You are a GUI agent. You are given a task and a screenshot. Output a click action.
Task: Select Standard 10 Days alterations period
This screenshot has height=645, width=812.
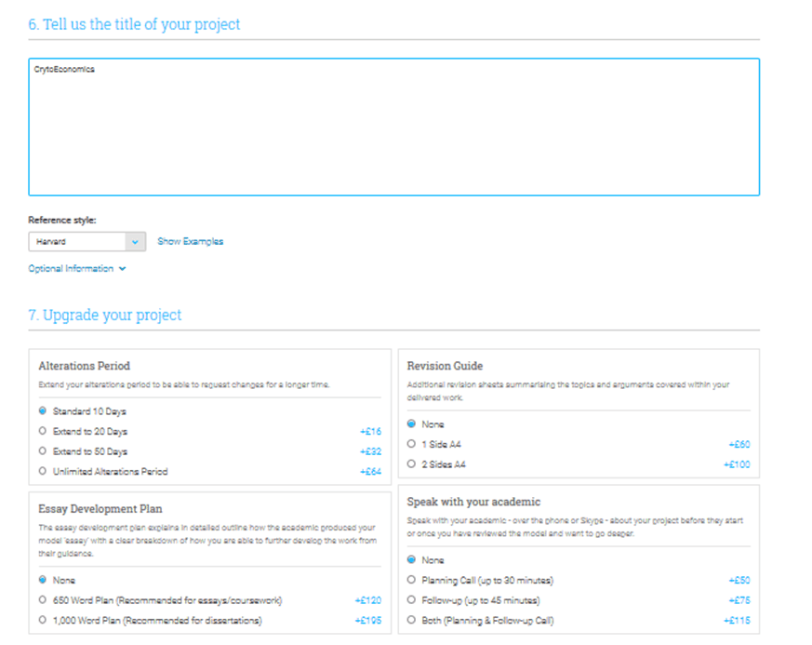[x=43, y=411]
